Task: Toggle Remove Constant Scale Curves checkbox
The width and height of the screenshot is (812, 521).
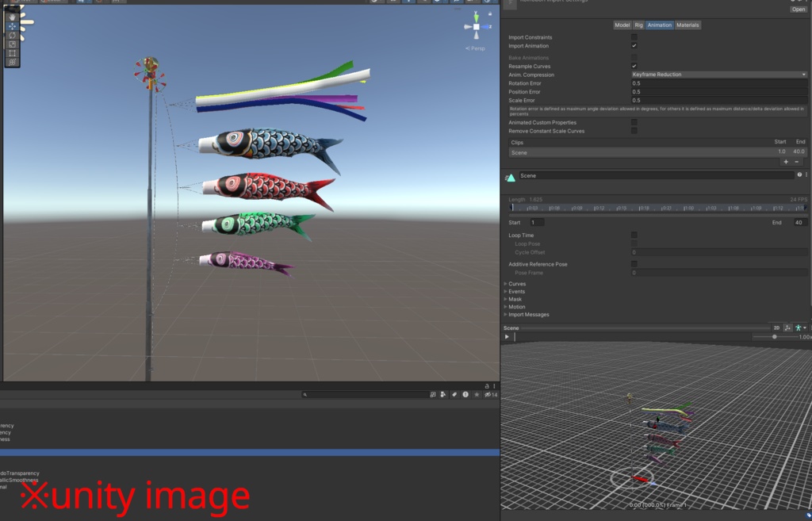Action: (634, 131)
